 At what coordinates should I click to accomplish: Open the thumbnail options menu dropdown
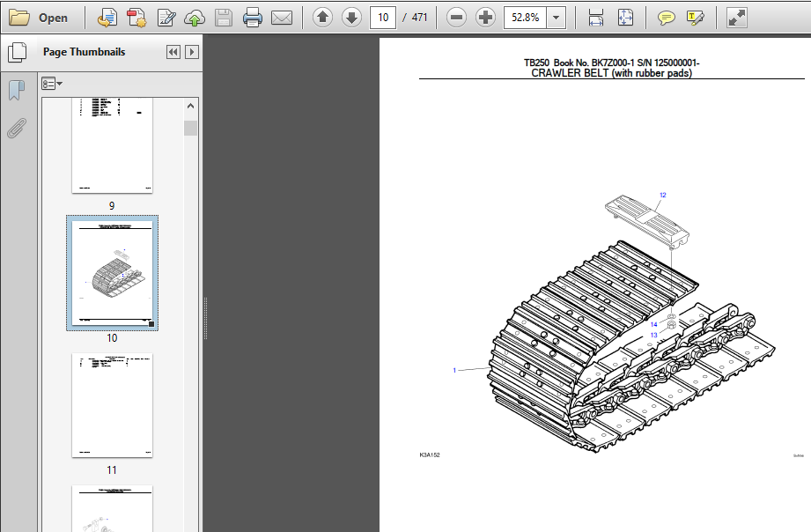pos(52,84)
